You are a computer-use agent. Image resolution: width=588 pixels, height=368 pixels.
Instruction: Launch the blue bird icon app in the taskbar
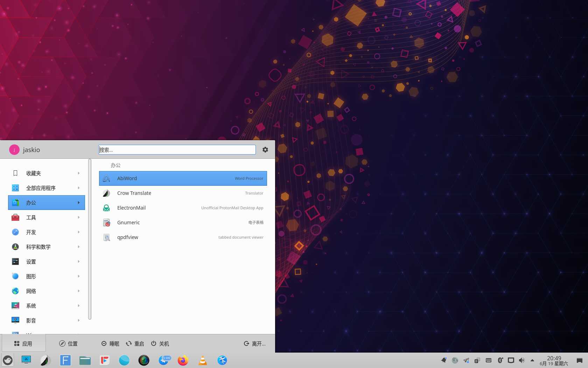tap(222, 360)
